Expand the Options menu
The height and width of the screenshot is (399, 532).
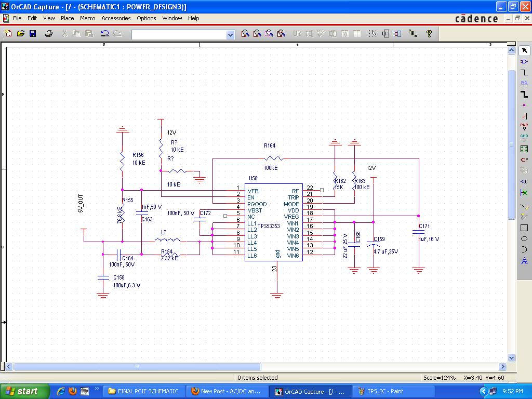click(x=146, y=18)
